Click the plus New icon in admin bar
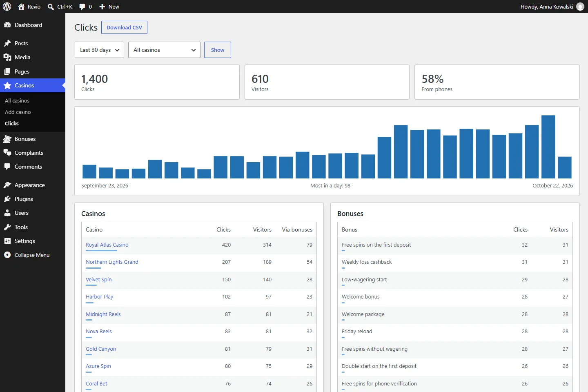The width and height of the screenshot is (588, 392). click(x=102, y=7)
